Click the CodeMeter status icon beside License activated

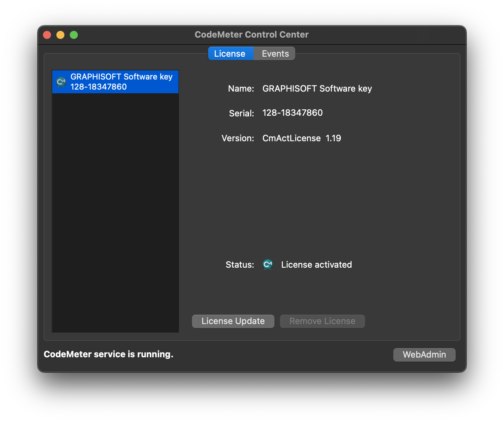pyautogui.click(x=268, y=265)
